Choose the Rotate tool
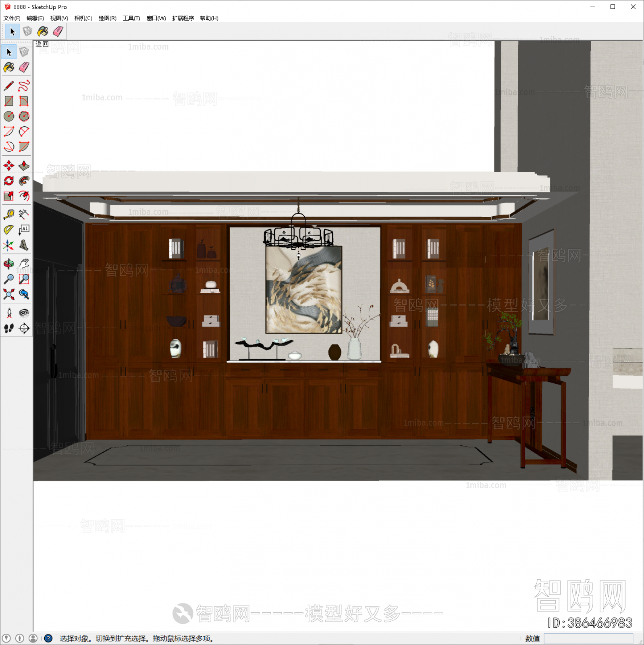The image size is (644, 645). coord(9,181)
